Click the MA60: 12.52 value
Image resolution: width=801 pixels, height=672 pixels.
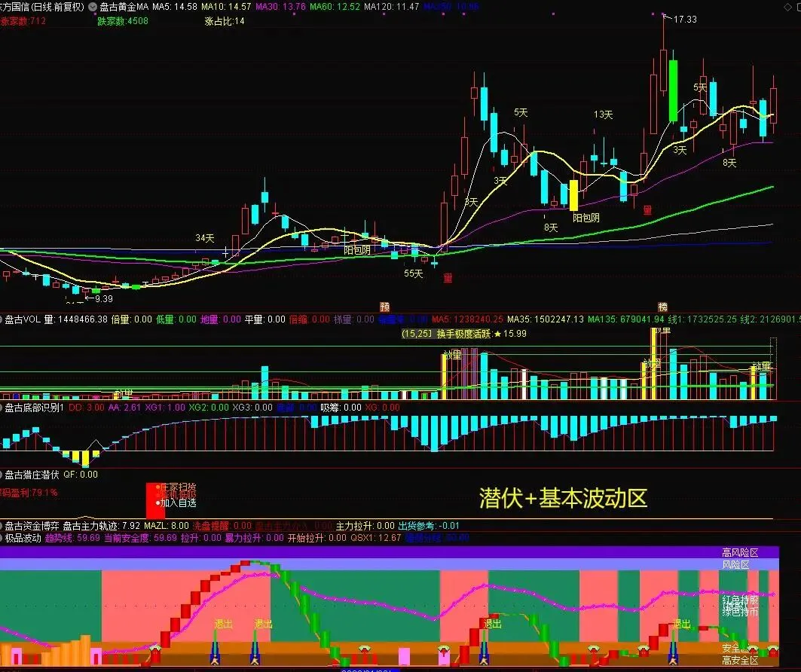[335, 7]
